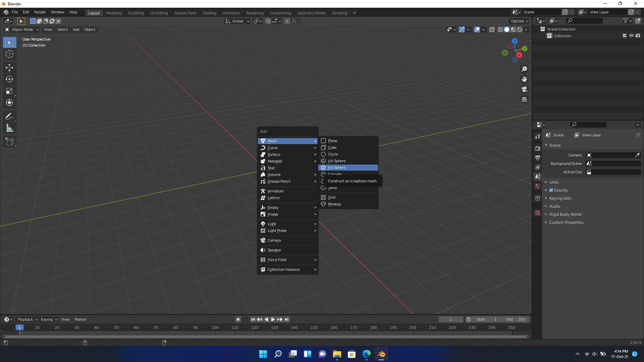Open Output properties tab icon

coord(538,158)
